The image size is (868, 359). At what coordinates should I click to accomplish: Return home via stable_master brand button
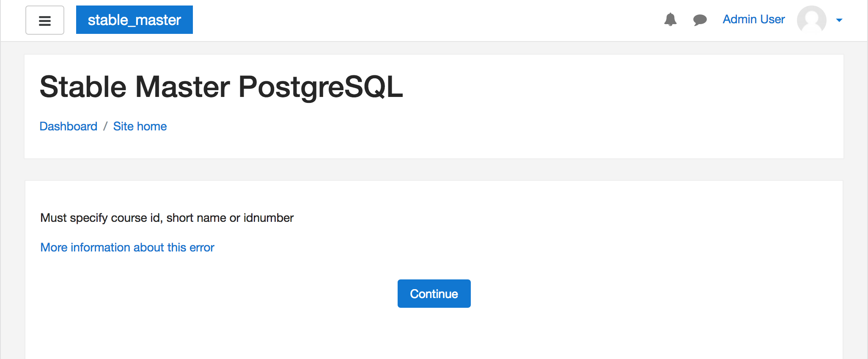coord(135,20)
